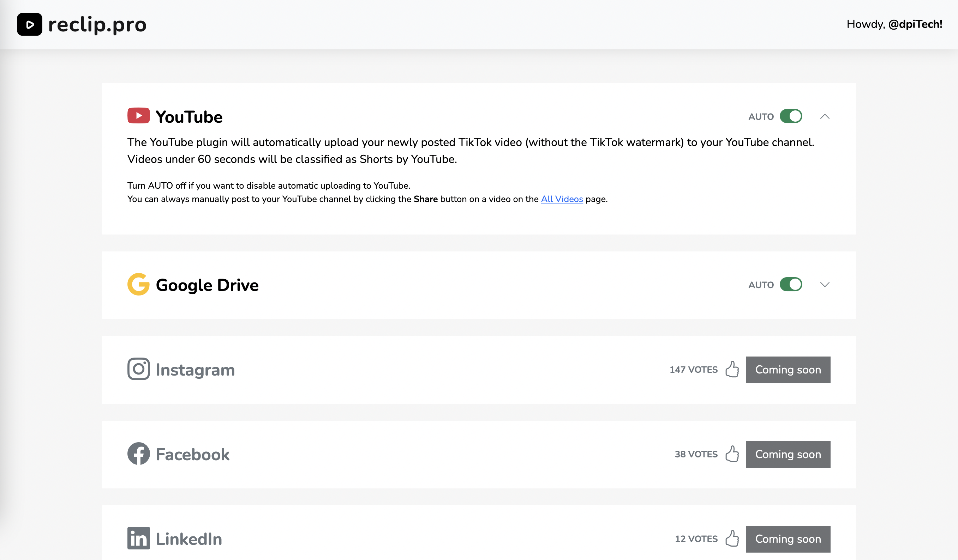Turn off Google Drive AUTO toggle
The width and height of the screenshot is (958, 560).
click(791, 285)
